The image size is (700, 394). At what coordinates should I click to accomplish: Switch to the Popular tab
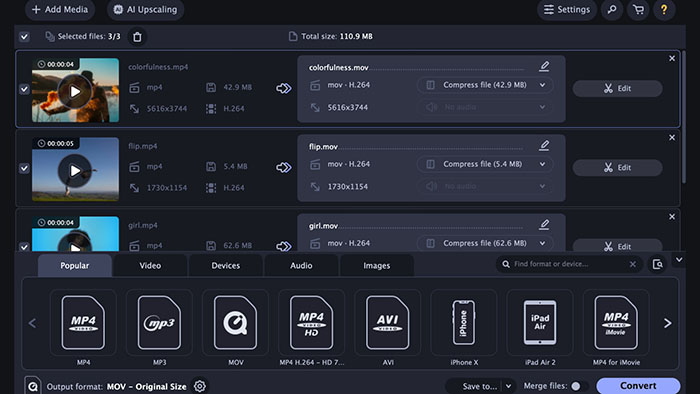[75, 265]
